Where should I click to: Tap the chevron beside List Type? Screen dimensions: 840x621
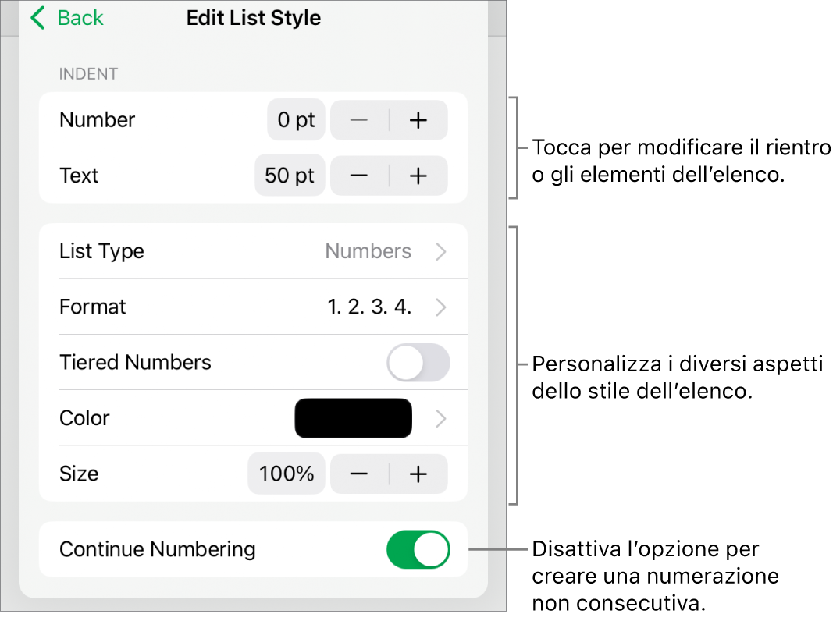tap(441, 251)
